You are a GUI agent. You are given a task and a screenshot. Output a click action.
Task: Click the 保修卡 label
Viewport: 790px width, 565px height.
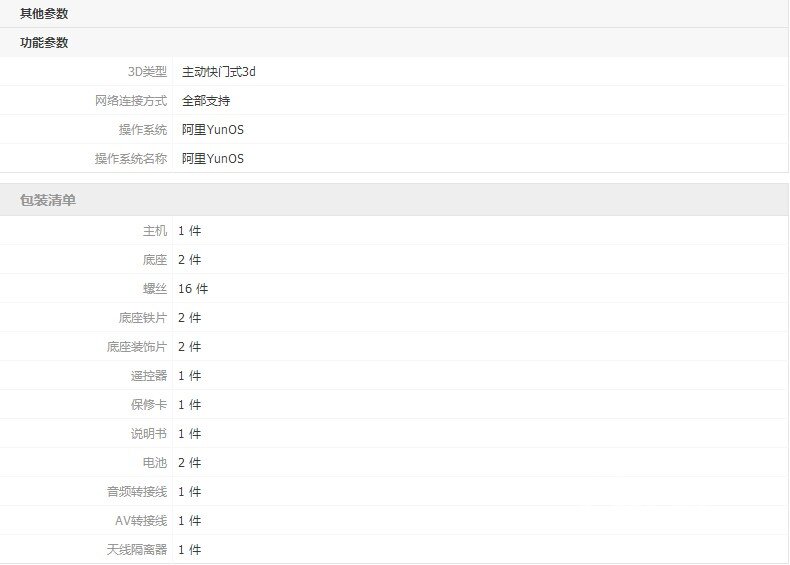(149, 405)
